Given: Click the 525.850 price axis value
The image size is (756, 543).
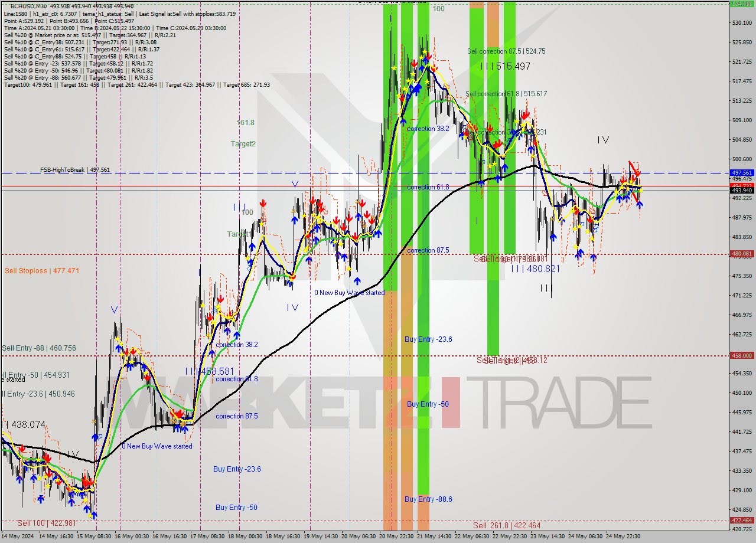Looking at the screenshot, I should pos(742,42).
